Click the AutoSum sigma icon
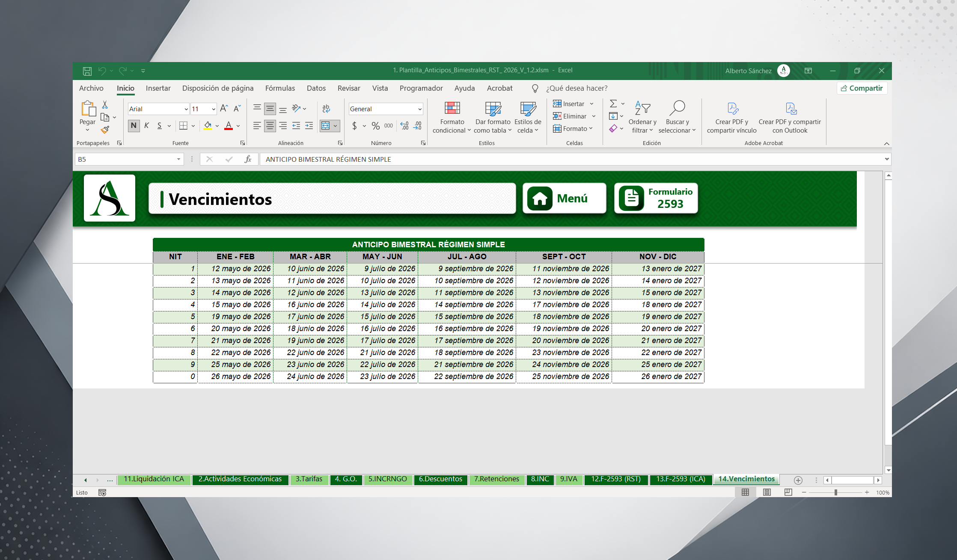Image resolution: width=957 pixels, height=560 pixels. (613, 104)
